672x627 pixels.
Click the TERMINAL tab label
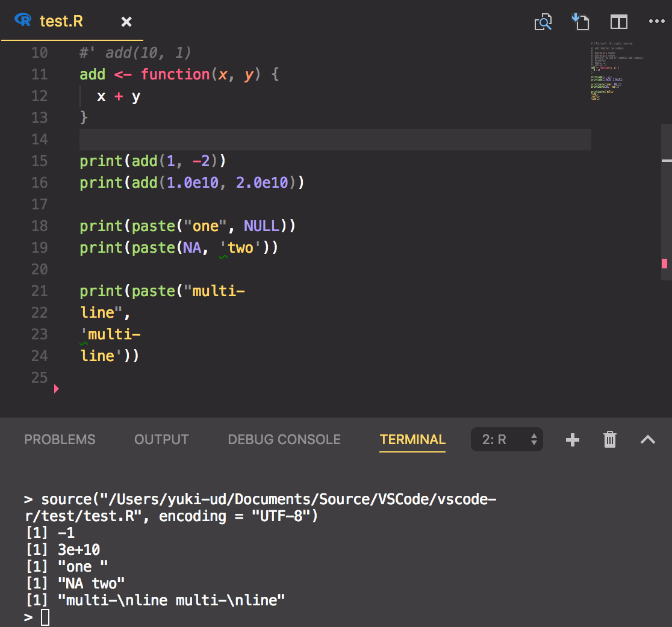point(412,439)
